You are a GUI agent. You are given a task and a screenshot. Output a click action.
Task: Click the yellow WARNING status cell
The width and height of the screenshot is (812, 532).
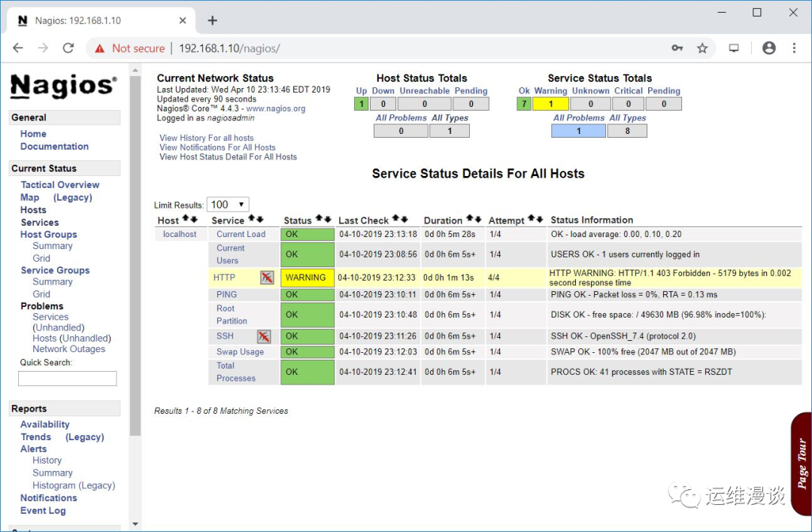308,278
